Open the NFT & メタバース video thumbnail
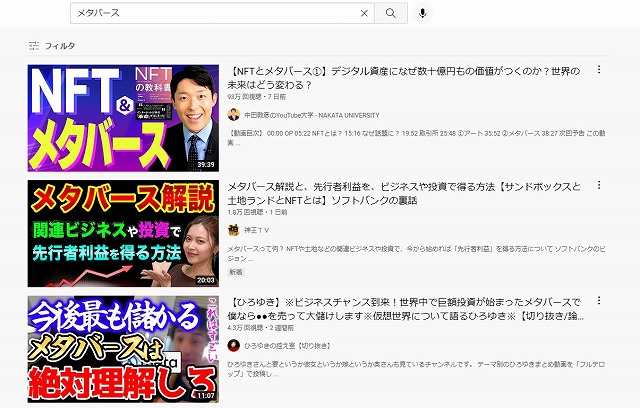Screen dimensions: 640x408 pos(123,118)
